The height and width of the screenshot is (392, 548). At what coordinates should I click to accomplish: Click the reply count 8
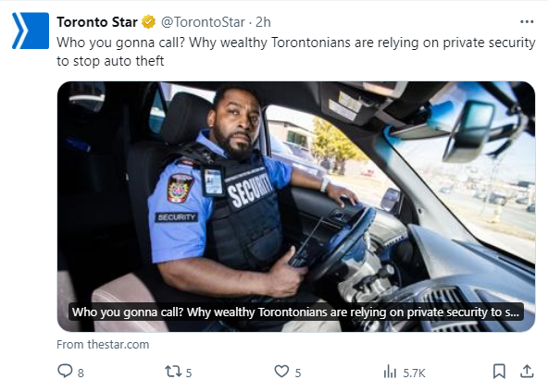pos(81,374)
